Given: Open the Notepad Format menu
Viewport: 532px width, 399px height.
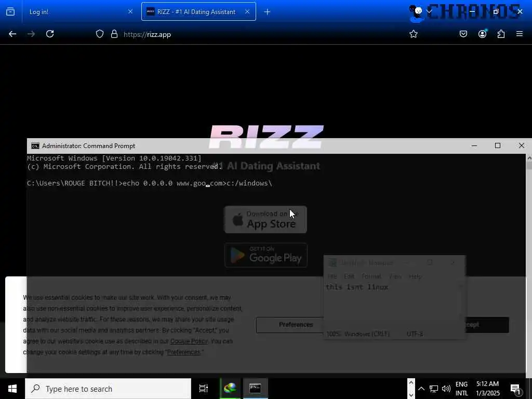Looking at the screenshot, I should [371, 276].
